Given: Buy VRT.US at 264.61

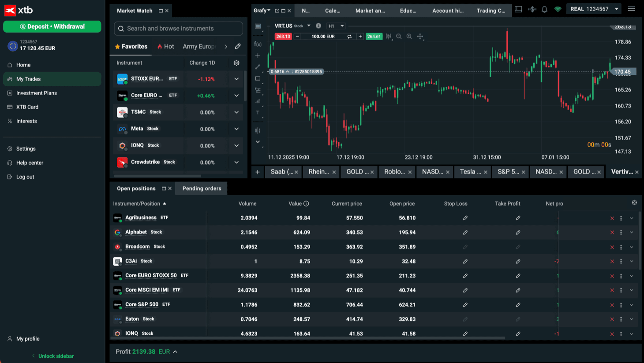Looking at the screenshot, I should [x=374, y=37].
